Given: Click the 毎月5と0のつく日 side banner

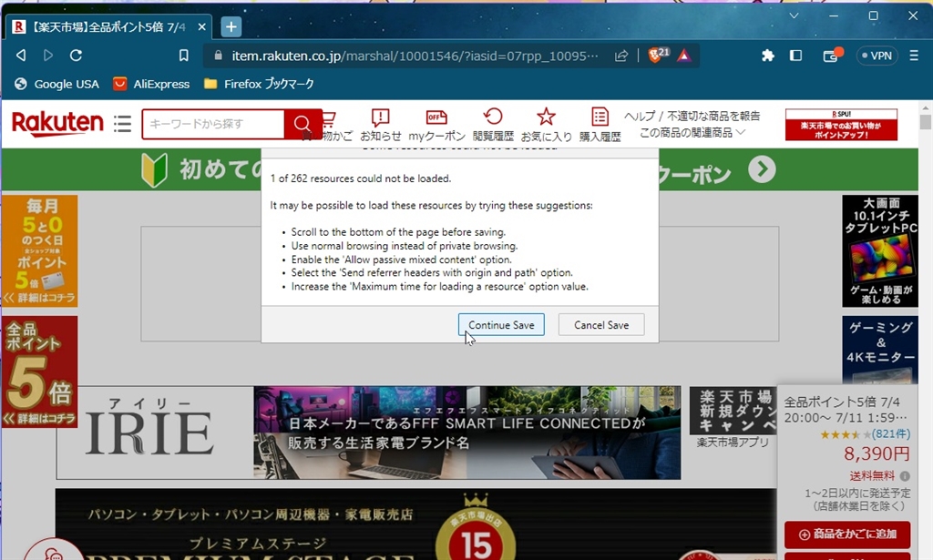Looking at the screenshot, I should (x=39, y=250).
